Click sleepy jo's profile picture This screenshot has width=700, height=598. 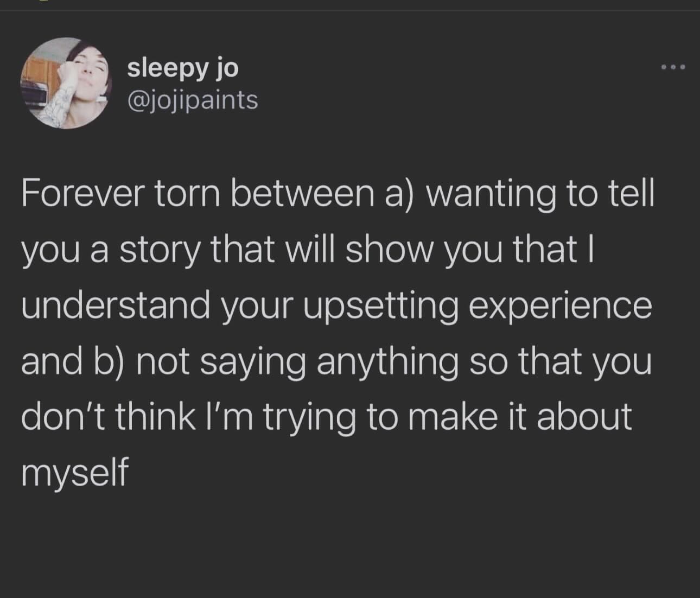66,83
